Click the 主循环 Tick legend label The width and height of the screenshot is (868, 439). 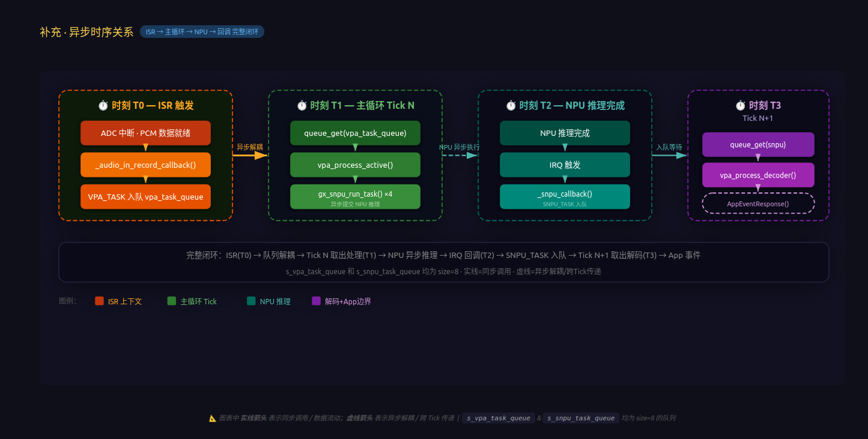(x=199, y=301)
